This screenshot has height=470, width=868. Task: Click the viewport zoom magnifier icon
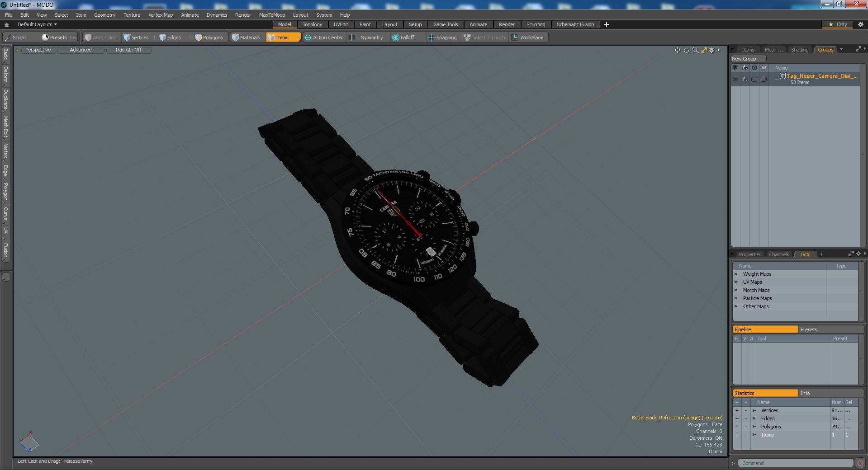[695, 50]
